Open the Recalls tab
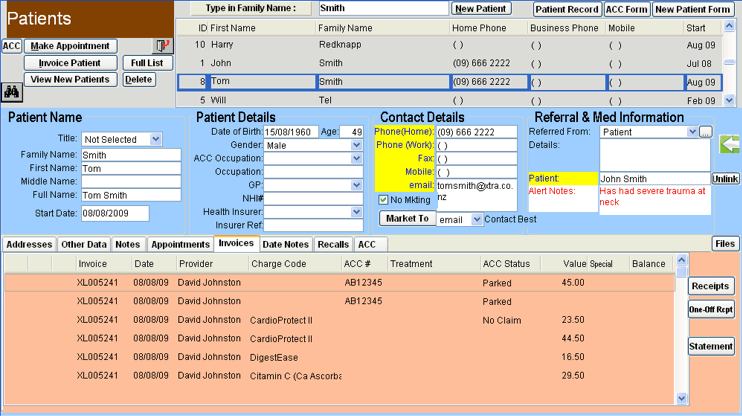Viewport: 742px width, 416px height. tap(333, 244)
